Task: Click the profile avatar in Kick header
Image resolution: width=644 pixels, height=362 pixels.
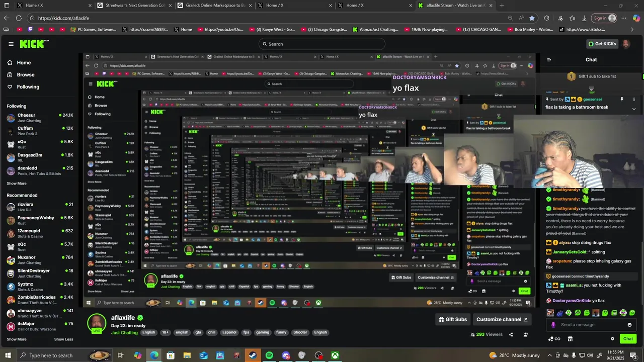Action: point(626,44)
